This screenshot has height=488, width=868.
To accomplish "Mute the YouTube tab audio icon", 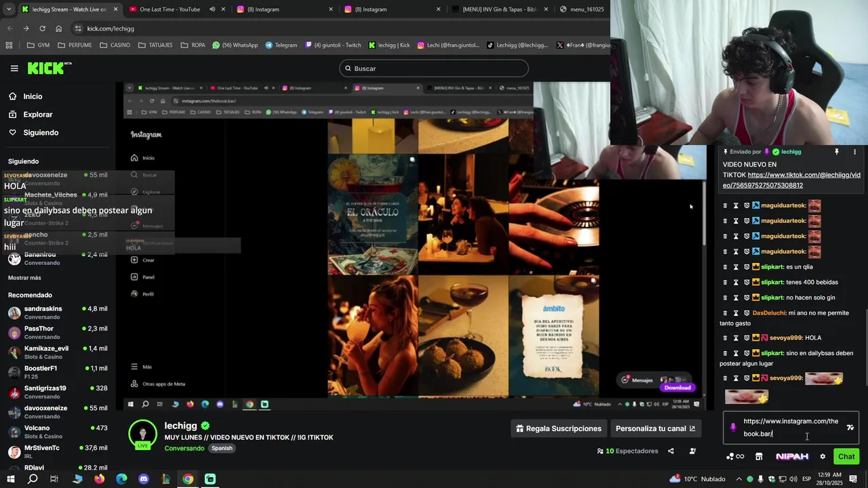I will tap(212, 9).
